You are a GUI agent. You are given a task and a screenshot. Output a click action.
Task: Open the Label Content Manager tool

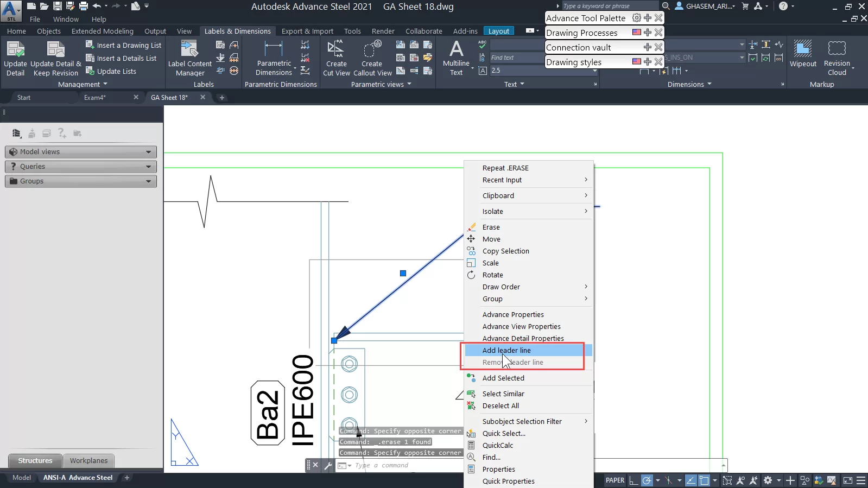pos(189,58)
